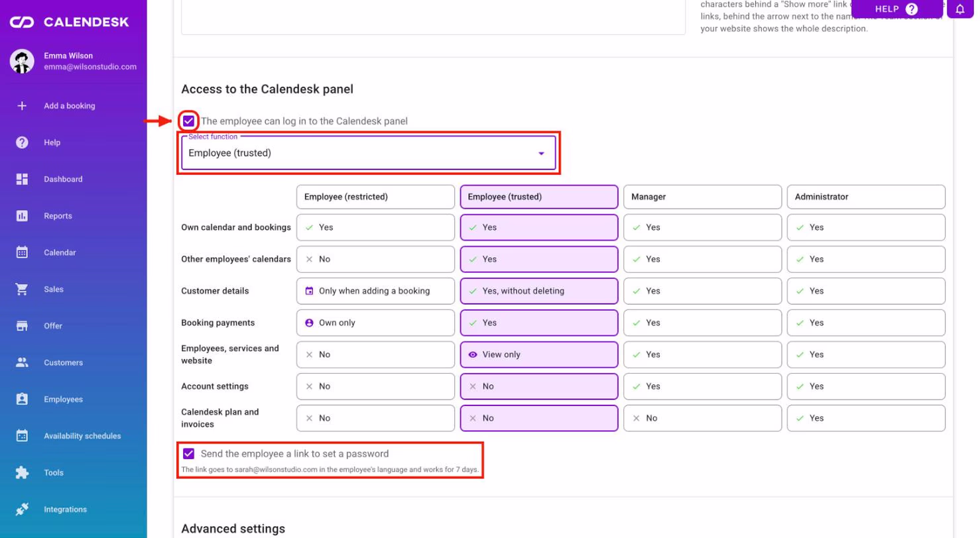Screen dimensions: 980x538
Task: Click the question mark icon in the HELP button
Action: 912,9
